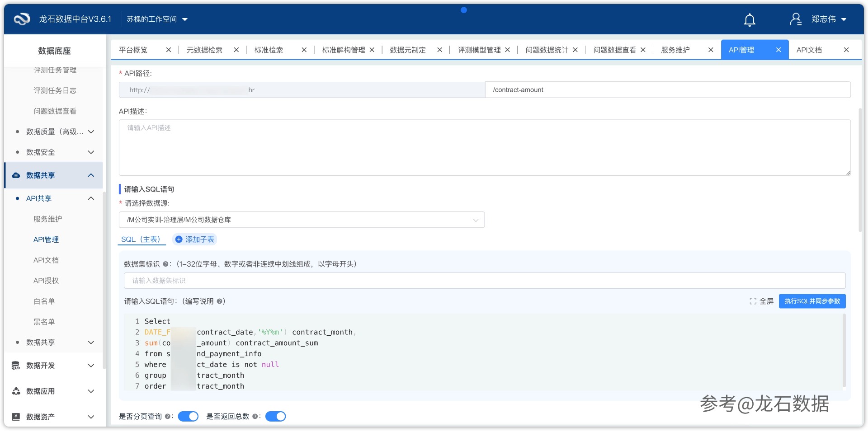The height and width of the screenshot is (432, 868).
Task: Toggle the 是否分页查询 switch
Action: 188,417
